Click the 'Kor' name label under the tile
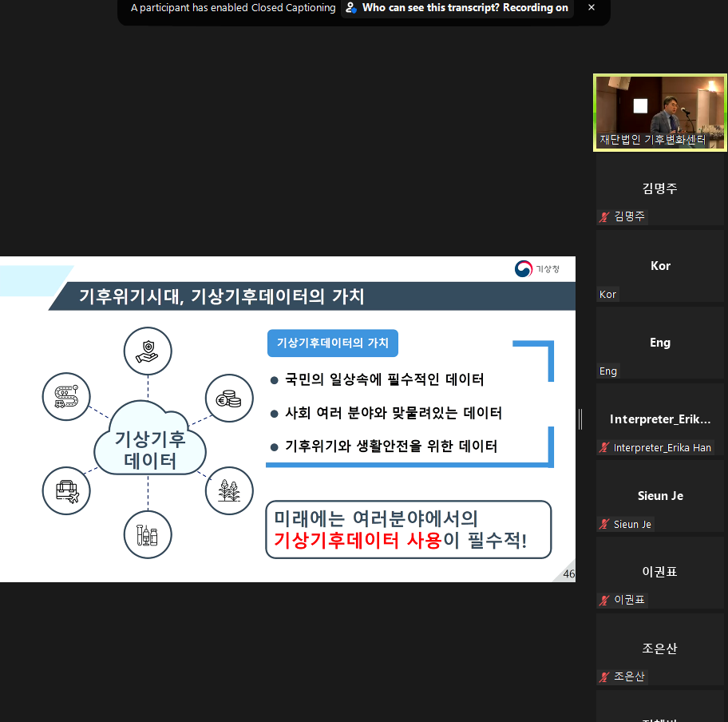 [x=607, y=294]
